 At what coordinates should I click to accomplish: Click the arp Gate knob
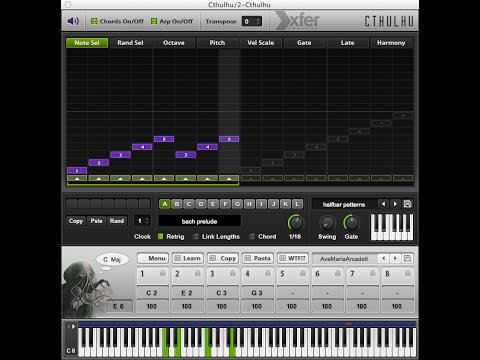coord(351,222)
